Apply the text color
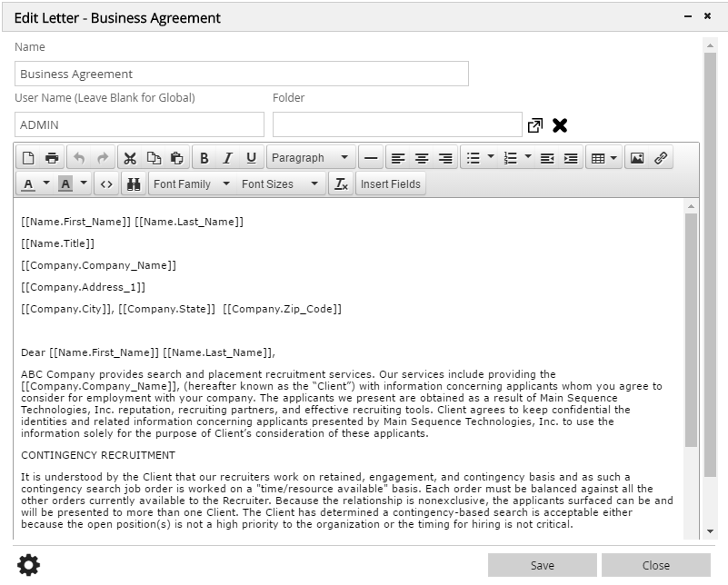This screenshot has width=728, height=585. click(x=28, y=184)
